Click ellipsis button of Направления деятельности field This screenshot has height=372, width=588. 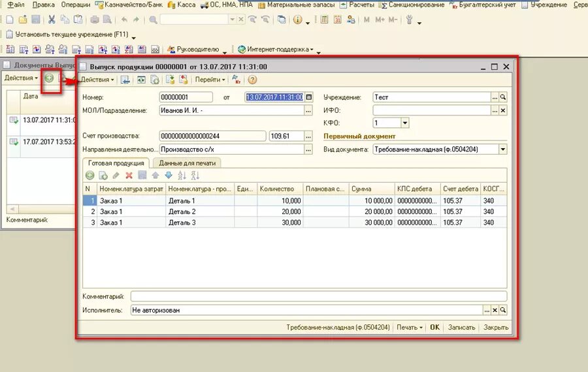pos(308,149)
